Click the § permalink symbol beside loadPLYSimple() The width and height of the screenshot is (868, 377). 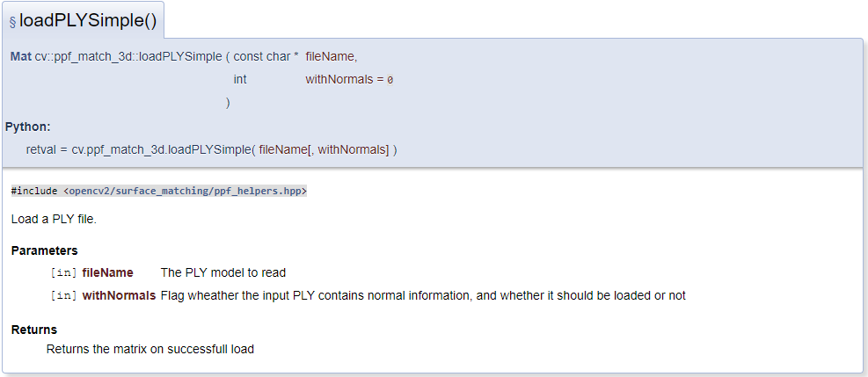coord(12,22)
